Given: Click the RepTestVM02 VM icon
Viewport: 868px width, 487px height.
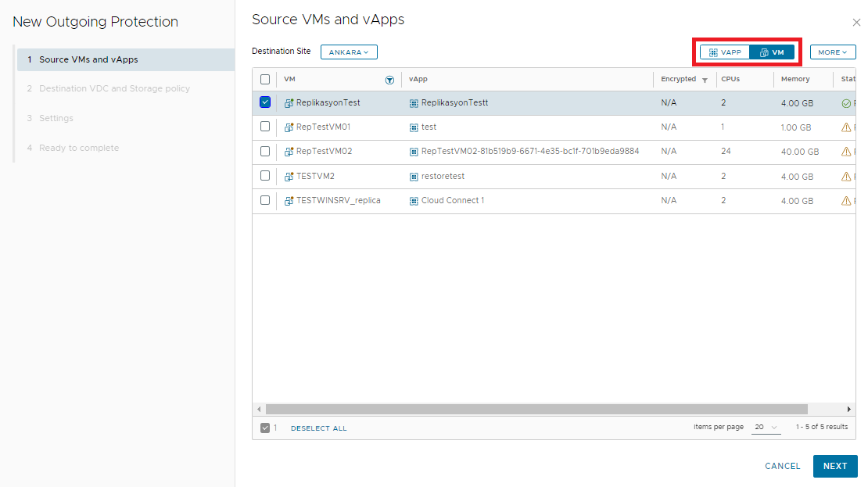Looking at the screenshot, I should coord(289,152).
